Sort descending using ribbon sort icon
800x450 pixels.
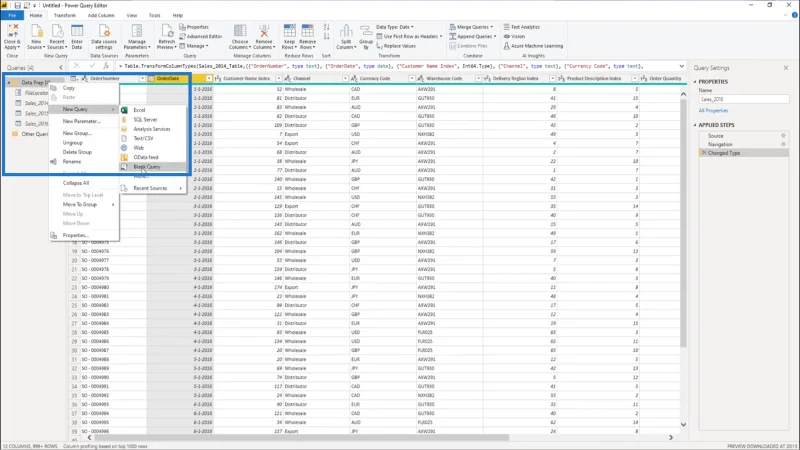[x=327, y=36]
